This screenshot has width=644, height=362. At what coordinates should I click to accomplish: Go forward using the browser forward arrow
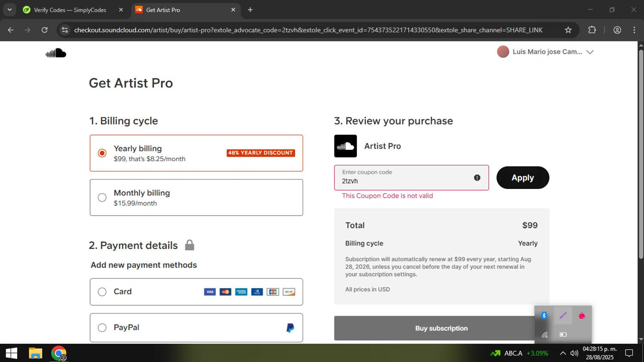pos(27,30)
